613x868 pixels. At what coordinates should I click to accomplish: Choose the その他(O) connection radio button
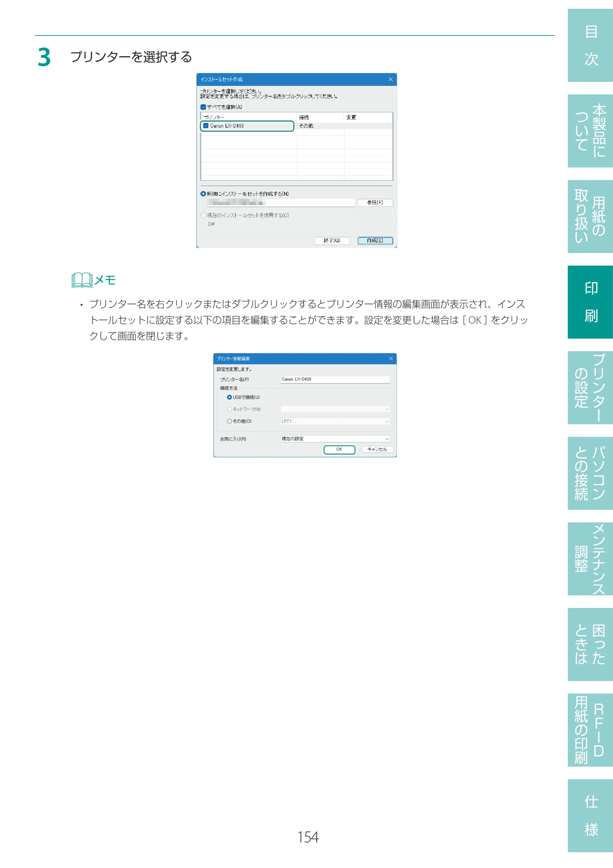click(x=229, y=421)
